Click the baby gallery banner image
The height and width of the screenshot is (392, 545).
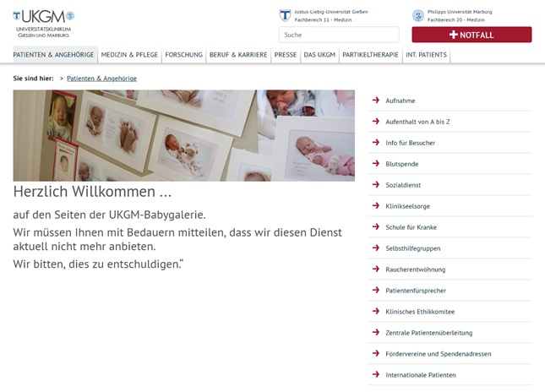184,135
